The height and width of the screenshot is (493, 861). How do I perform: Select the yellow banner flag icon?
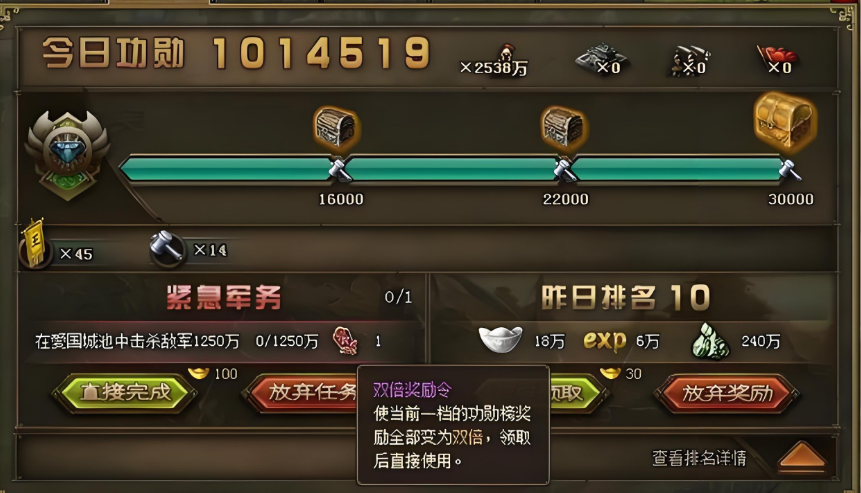click(x=34, y=245)
